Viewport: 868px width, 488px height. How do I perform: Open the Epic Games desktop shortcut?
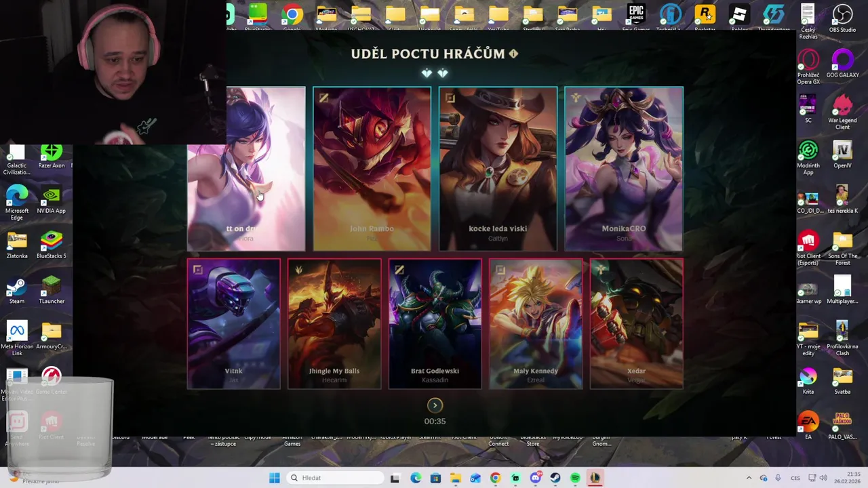click(x=636, y=18)
